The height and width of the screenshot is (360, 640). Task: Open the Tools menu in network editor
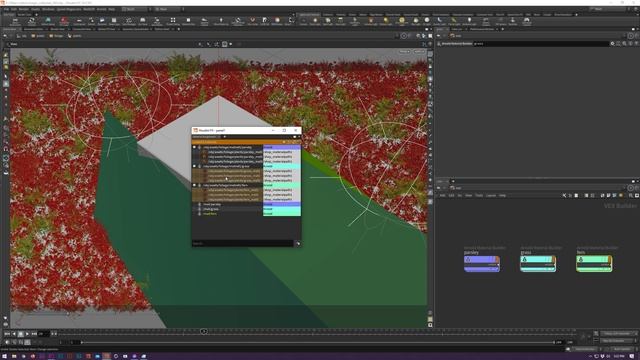(x=479, y=196)
